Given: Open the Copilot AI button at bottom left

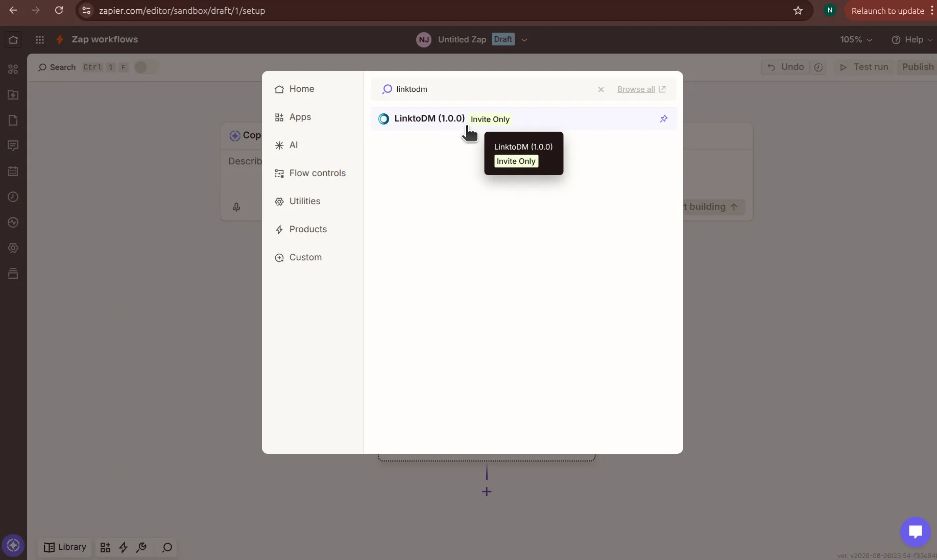Looking at the screenshot, I should point(13,546).
